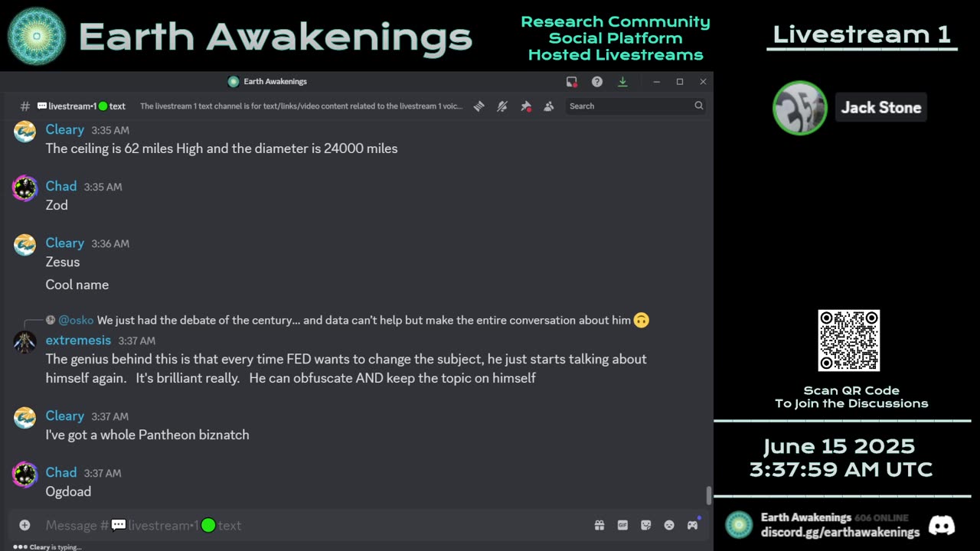This screenshot has height=551, width=980.
Task: Toggle channel notification mute bell
Action: (x=502, y=106)
